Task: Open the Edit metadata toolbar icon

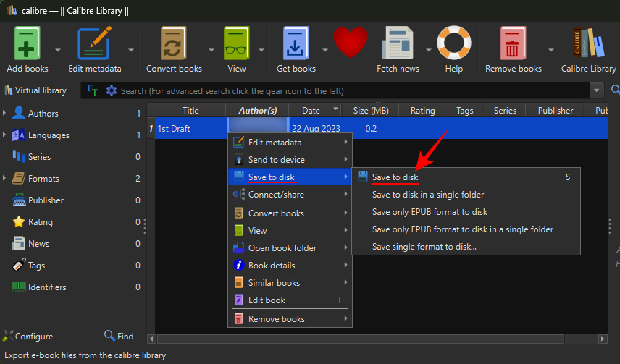Action: [x=94, y=43]
